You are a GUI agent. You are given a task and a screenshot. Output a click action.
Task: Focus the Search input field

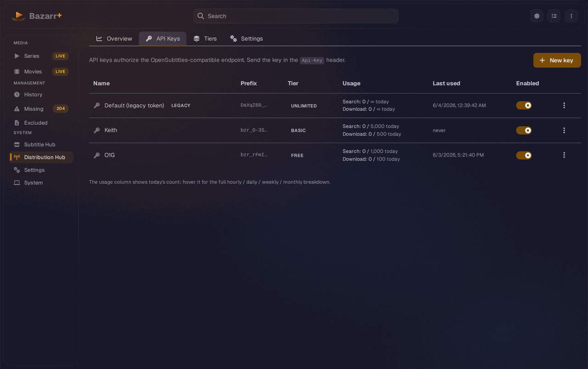point(296,16)
